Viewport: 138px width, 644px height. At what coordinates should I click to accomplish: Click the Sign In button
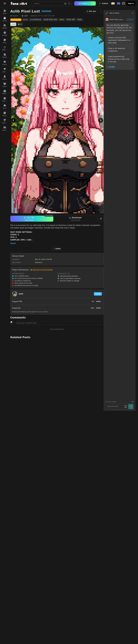coord(131,4)
